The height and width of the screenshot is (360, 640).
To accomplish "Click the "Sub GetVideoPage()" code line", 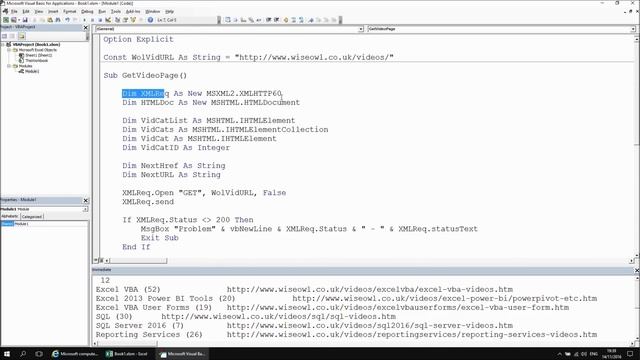I will tap(145, 76).
